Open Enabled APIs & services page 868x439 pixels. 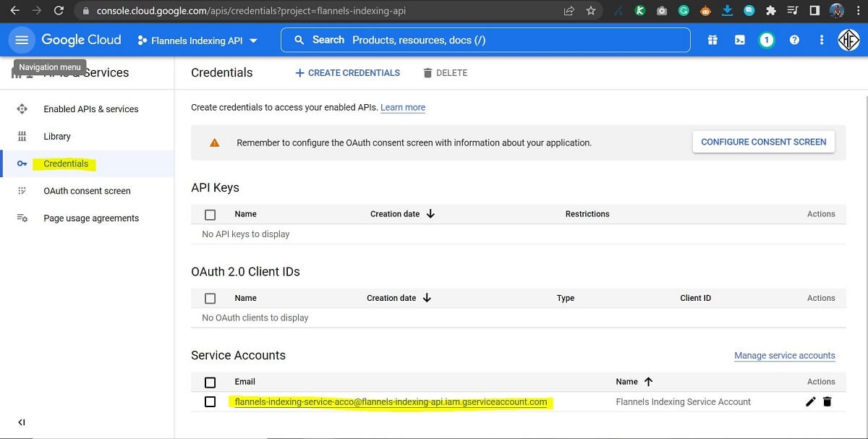pos(90,109)
